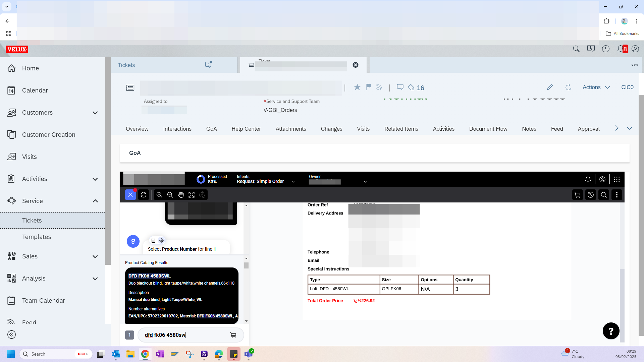644x362 pixels.
Task: Toggle the flag icon on ticket
Action: (368, 87)
